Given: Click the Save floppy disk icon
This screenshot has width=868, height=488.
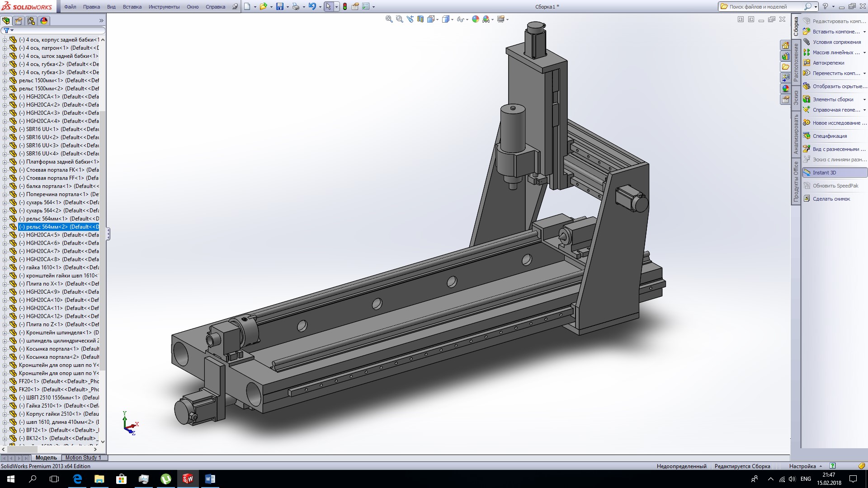Looking at the screenshot, I should [x=280, y=7].
